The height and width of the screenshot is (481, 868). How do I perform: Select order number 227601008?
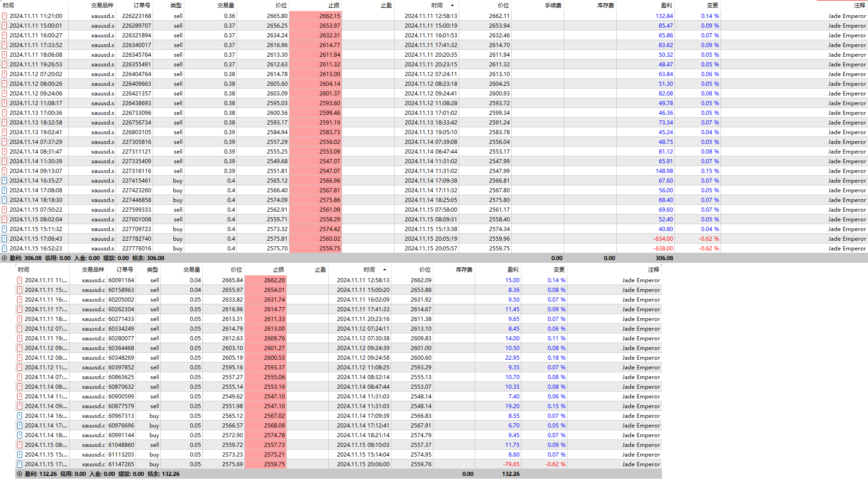pos(136,219)
